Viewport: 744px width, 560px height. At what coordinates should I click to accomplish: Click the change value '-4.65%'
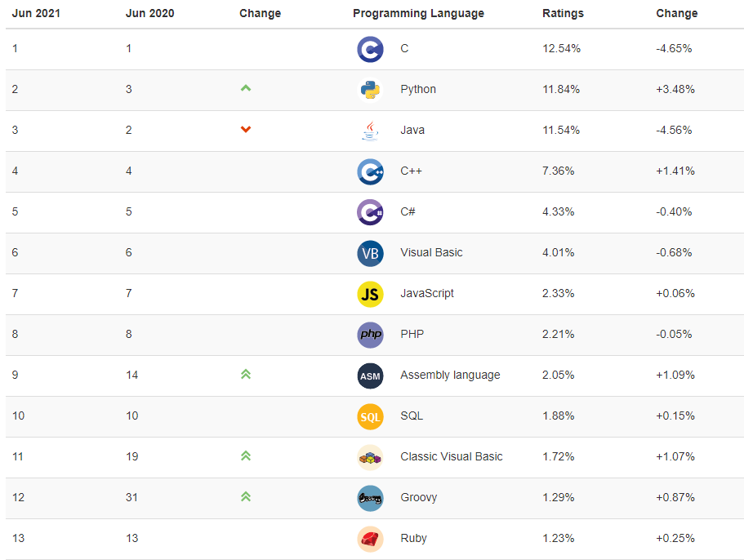click(x=675, y=48)
